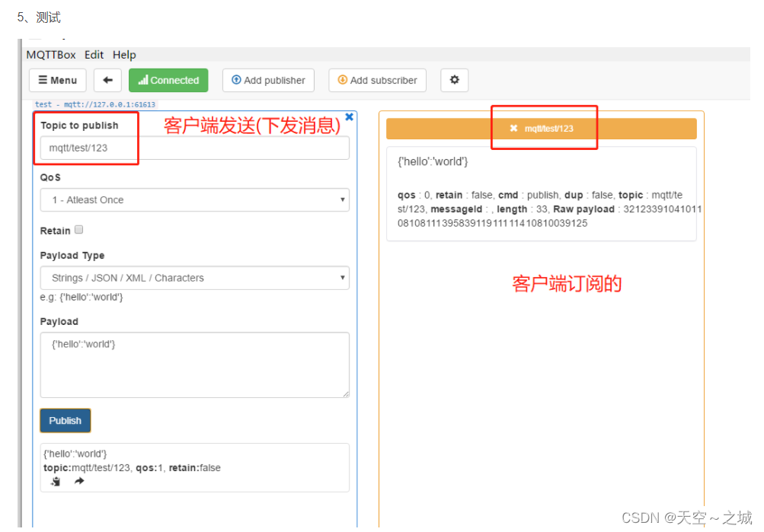Open the settings gear icon
The height and width of the screenshot is (532, 764).
454,80
